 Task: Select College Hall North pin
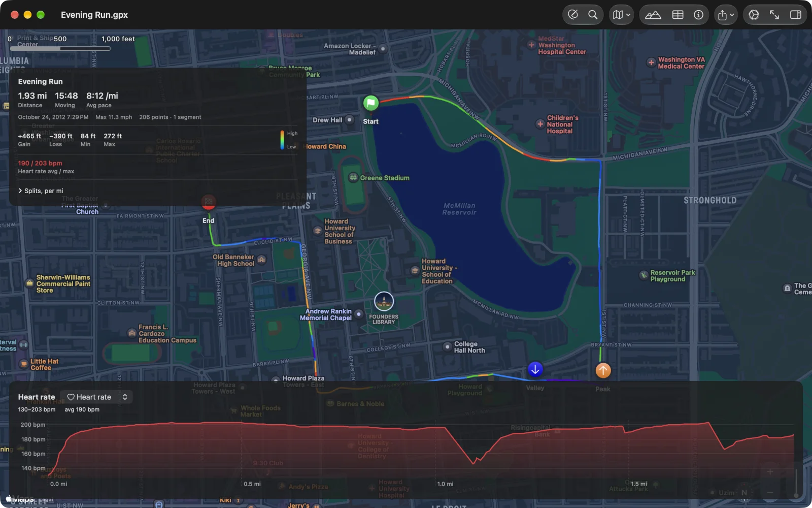447,347
